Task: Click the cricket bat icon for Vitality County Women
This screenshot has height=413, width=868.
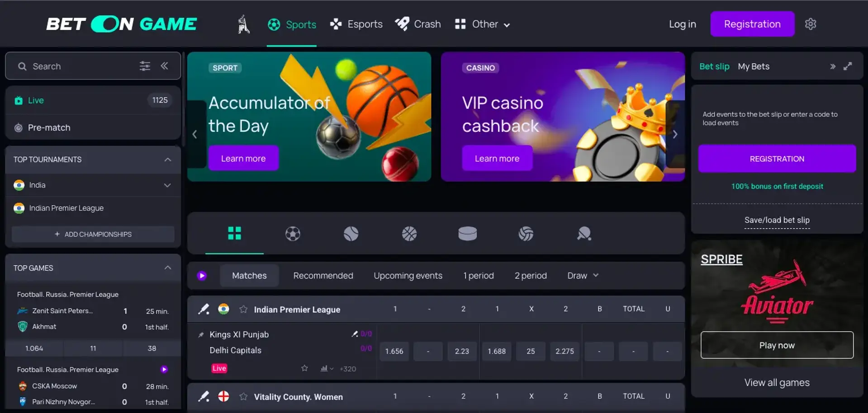Action: pos(204,396)
